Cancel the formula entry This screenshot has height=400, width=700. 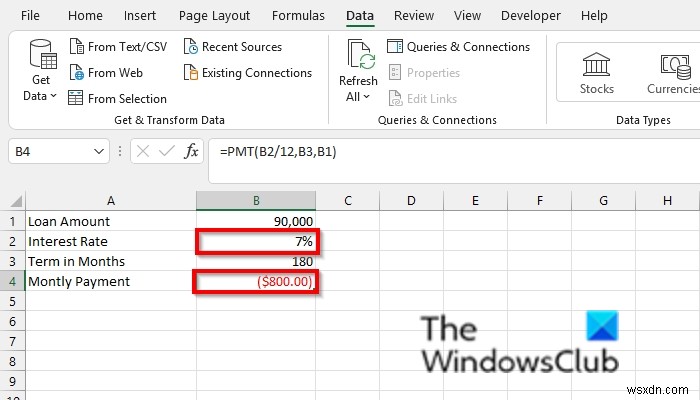click(x=143, y=151)
